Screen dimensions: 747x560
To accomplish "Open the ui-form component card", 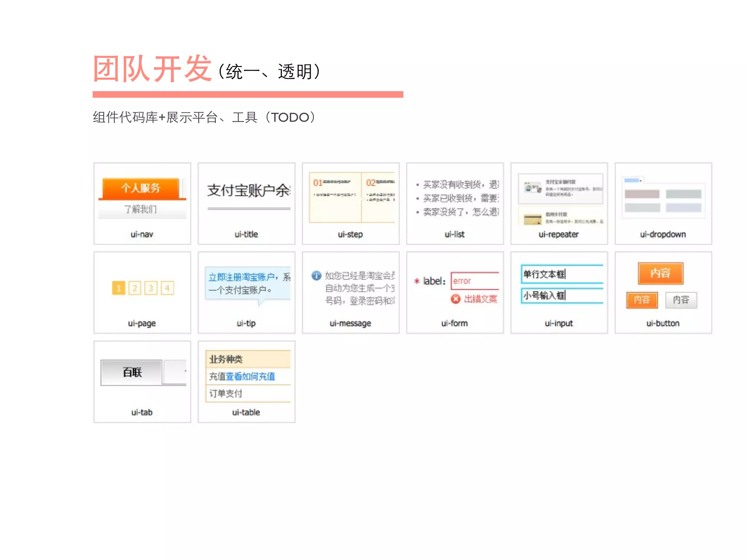I will pos(455,292).
